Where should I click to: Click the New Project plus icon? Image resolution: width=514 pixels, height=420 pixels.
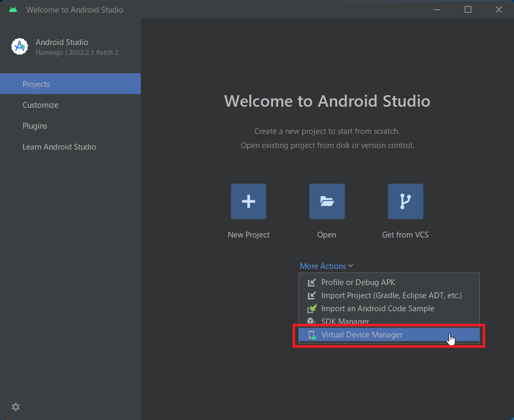click(248, 201)
